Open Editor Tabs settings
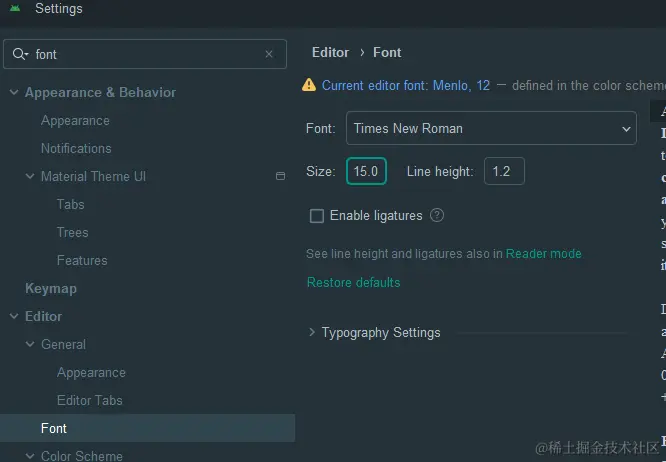Screen dimensions: 666x462 (90, 400)
